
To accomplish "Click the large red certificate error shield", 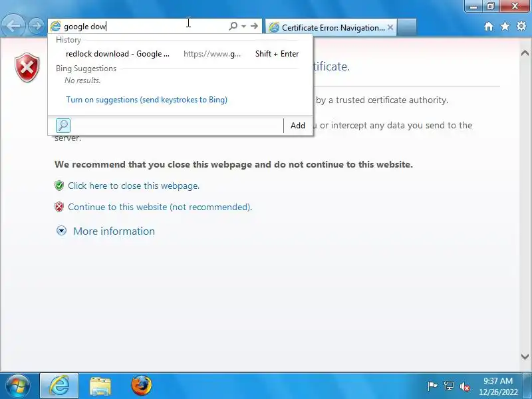I will click(27, 67).
